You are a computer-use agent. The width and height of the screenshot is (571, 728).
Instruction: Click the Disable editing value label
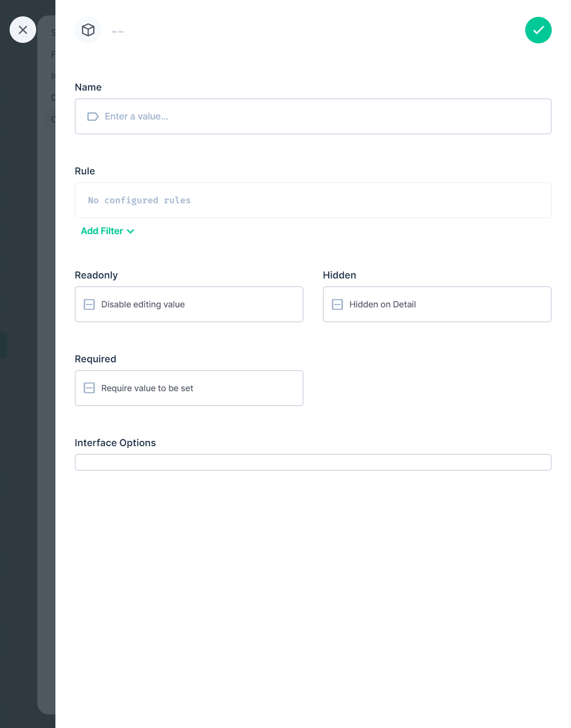[143, 304]
